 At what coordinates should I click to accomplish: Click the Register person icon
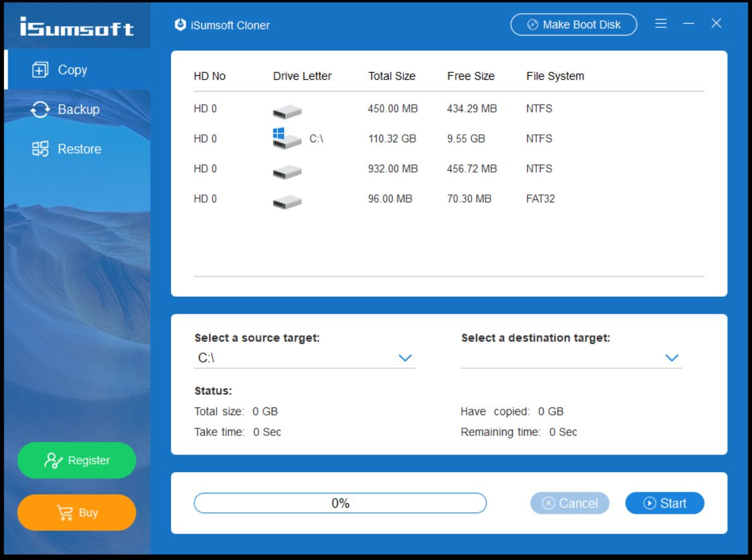(52, 460)
